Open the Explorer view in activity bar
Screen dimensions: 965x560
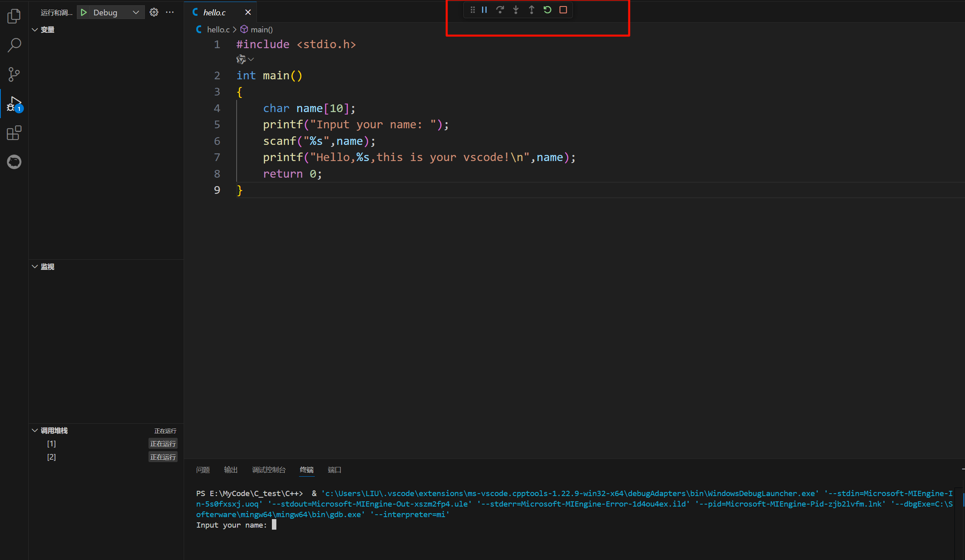pos(14,16)
